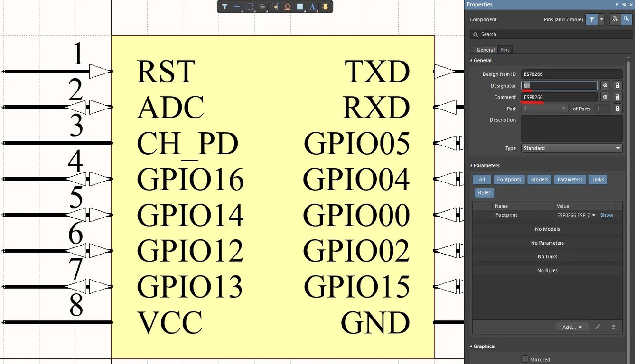Toggle the Comment lock
This screenshot has width=635, height=364.
pos(617,97)
